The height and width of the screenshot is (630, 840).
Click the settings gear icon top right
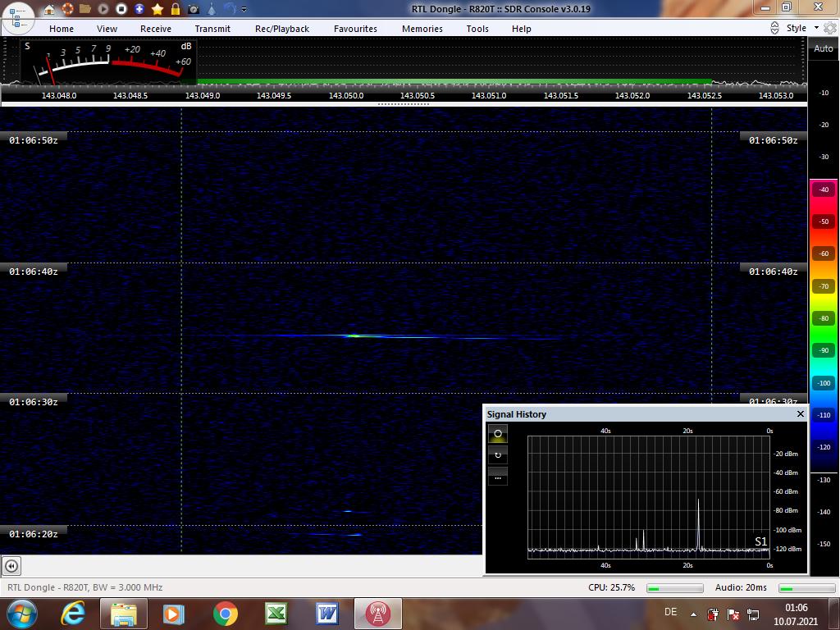[830, 28]
